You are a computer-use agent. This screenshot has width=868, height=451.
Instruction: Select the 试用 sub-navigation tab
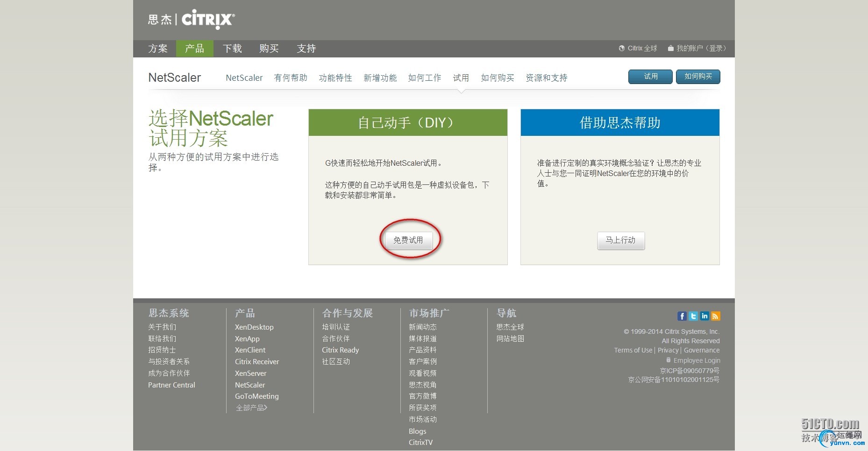pos(461,78)
